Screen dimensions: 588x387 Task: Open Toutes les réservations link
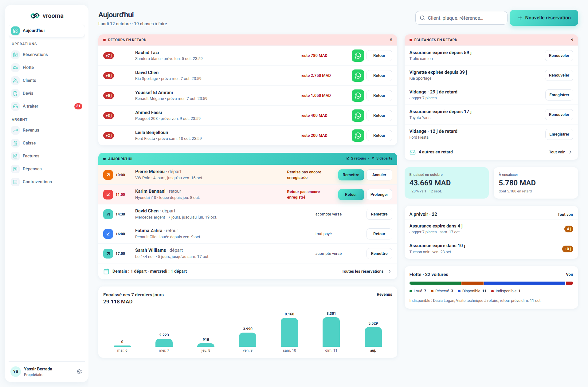click(x=366, y=271)
